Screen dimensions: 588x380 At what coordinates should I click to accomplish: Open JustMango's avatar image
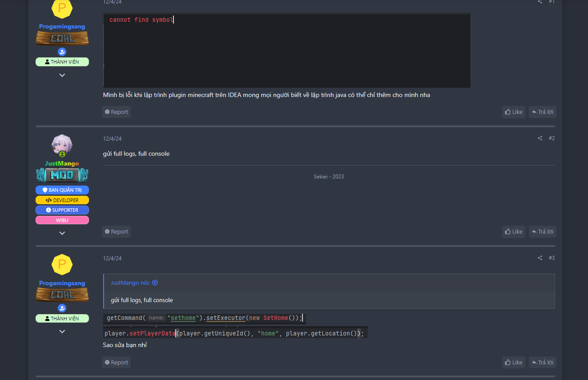coord(62,145)
